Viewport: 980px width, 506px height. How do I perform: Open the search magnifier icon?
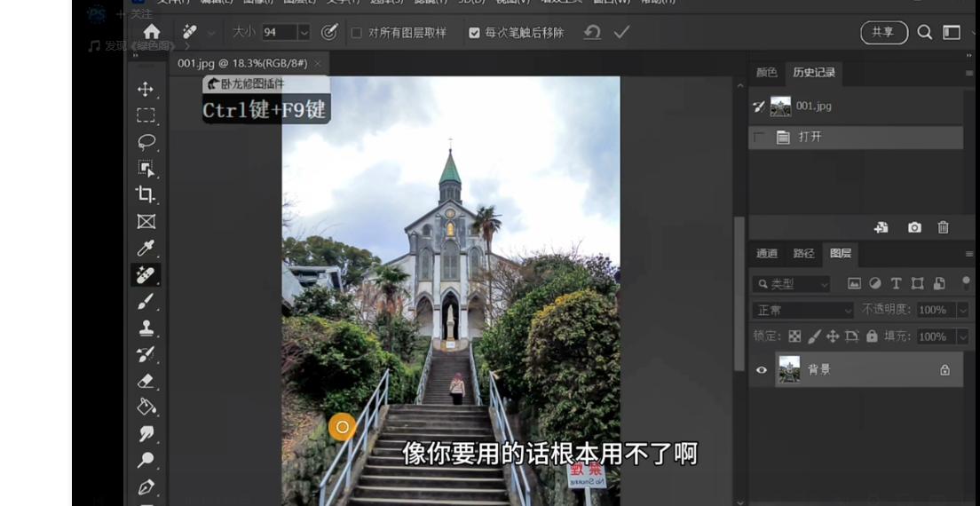click(924, 33)
